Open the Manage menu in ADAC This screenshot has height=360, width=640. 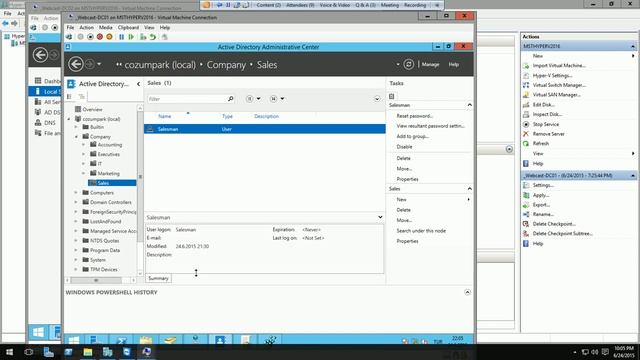pos(430,64)
